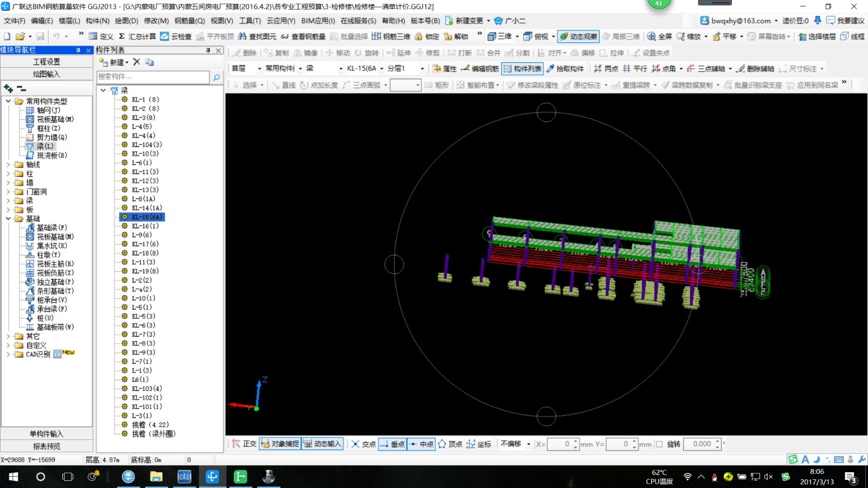Switch to 工程设置 tab
Screen dimensions: 868x488
47,62
